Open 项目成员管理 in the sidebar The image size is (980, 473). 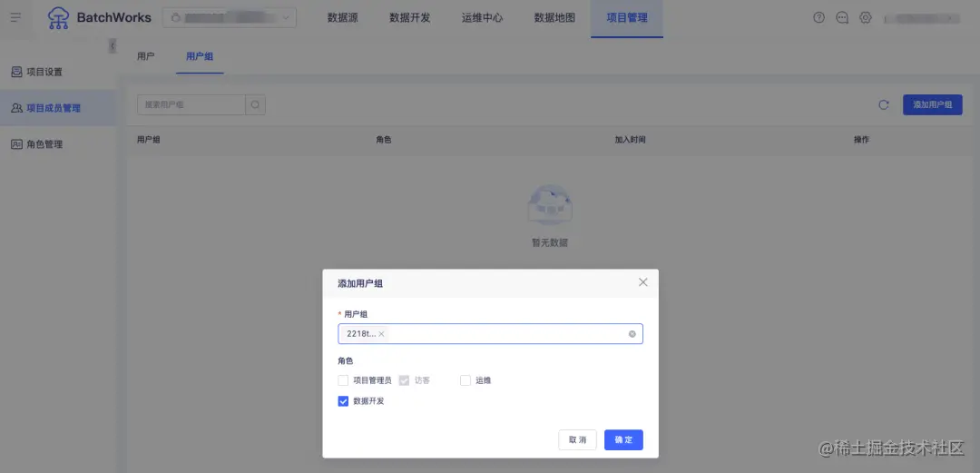[57, 108]
